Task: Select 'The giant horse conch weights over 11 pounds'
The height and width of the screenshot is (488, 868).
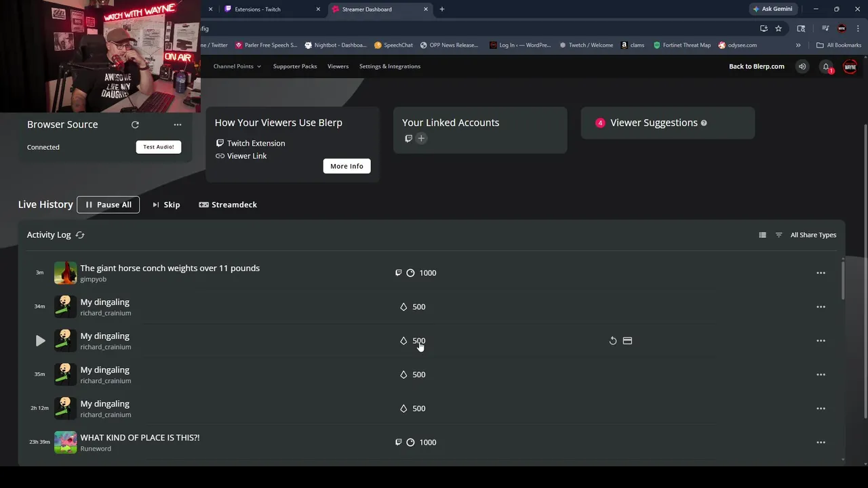Action: tap(170, 268)
